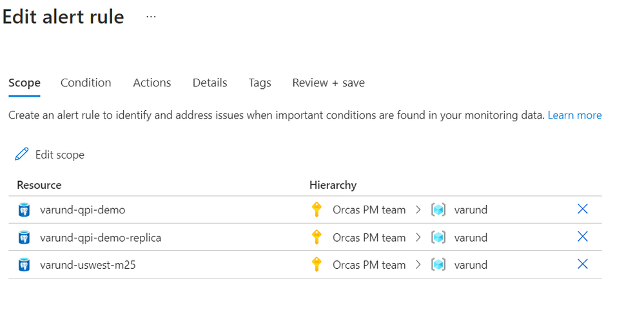Click the varund-qpi-demo database icon
644x312 pixels.
click(24, 210)
